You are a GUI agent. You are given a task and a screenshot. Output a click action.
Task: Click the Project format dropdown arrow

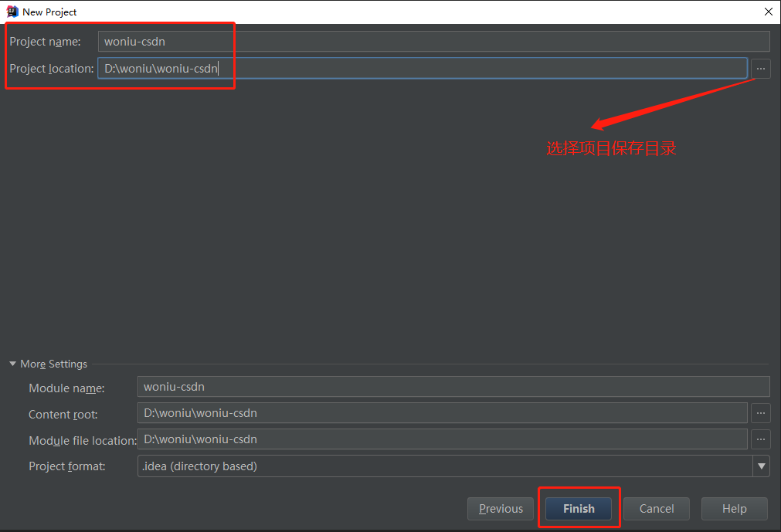tap(762, 466)
